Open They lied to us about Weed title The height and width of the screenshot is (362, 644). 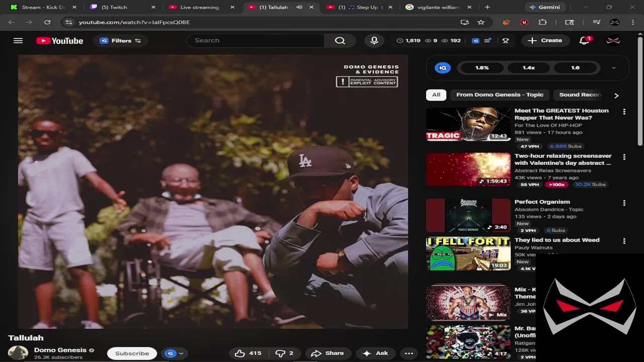click(556, 240)
